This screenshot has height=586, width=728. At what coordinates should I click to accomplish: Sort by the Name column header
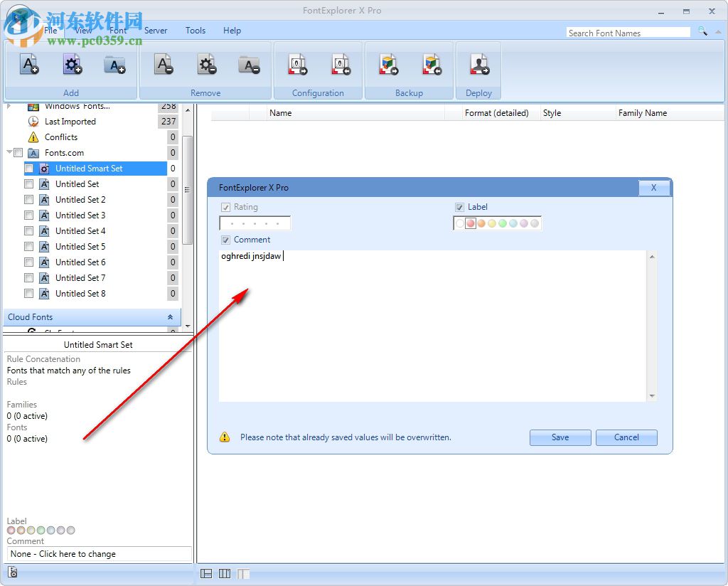[x=356, y=113]
